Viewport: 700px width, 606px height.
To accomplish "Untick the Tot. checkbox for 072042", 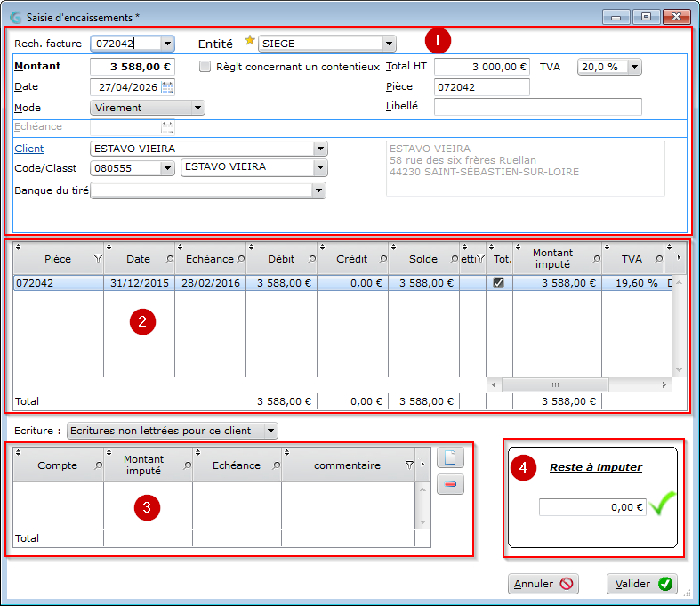I will coord(499,283).
